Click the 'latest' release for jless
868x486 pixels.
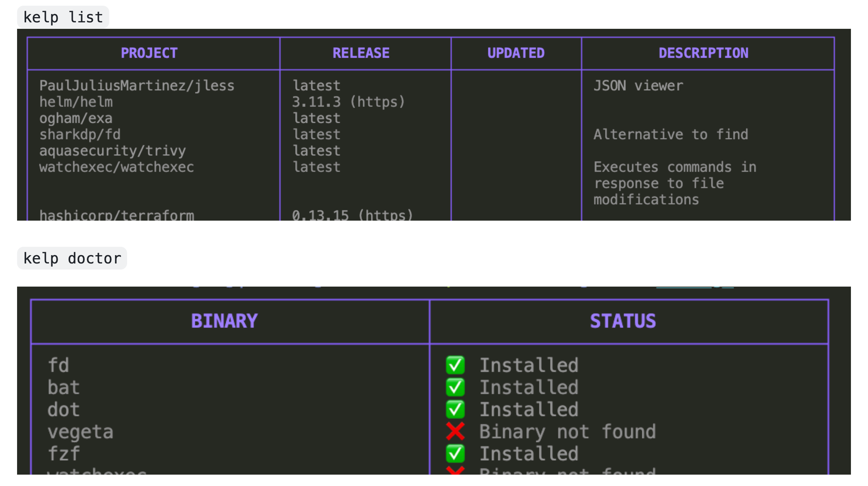pos(316,86)
